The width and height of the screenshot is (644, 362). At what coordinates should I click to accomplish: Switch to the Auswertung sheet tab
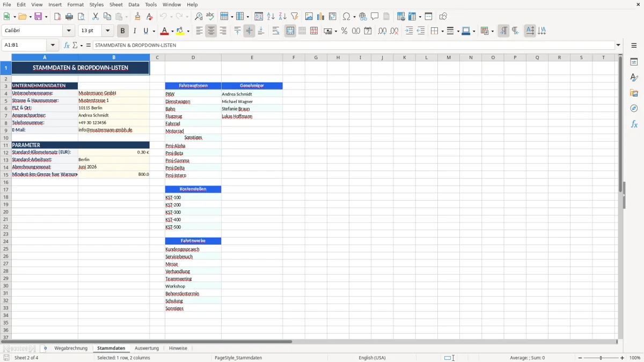(x=147, y=348)
